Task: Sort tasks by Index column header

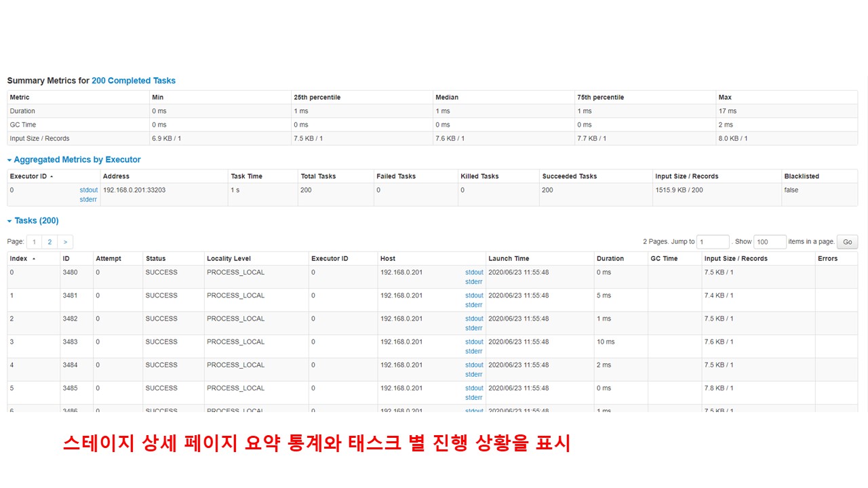Action: [x=33, y=259]
